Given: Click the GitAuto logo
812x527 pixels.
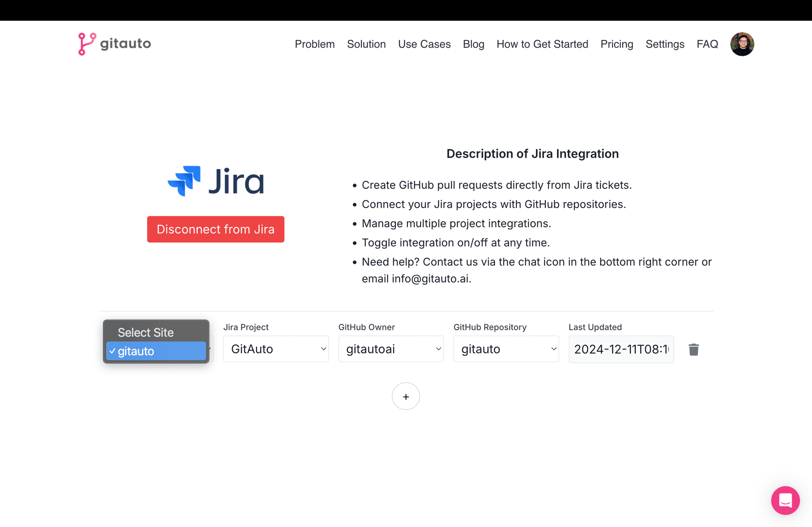Looking at the screenshot, I should [x=114, y=44].
